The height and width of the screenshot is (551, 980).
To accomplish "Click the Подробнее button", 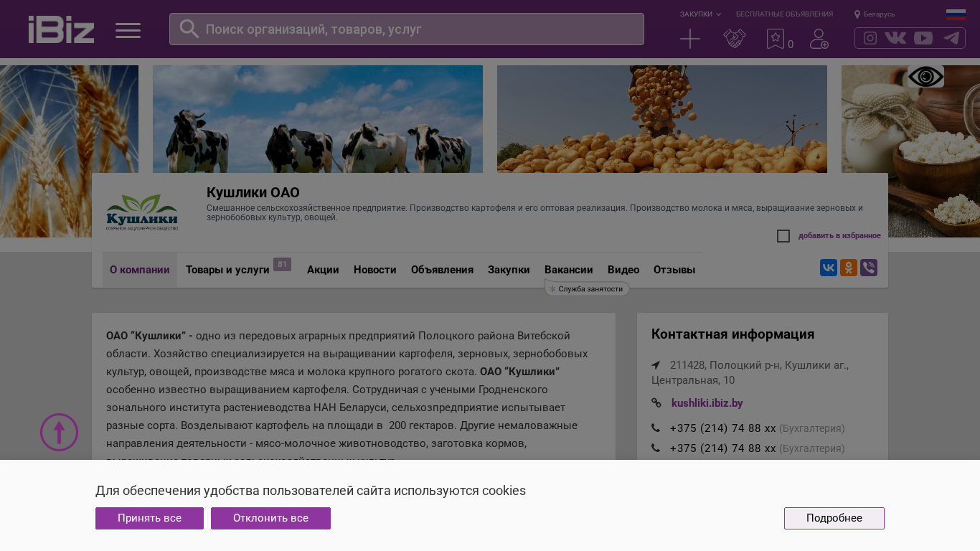I will (834, 518).
